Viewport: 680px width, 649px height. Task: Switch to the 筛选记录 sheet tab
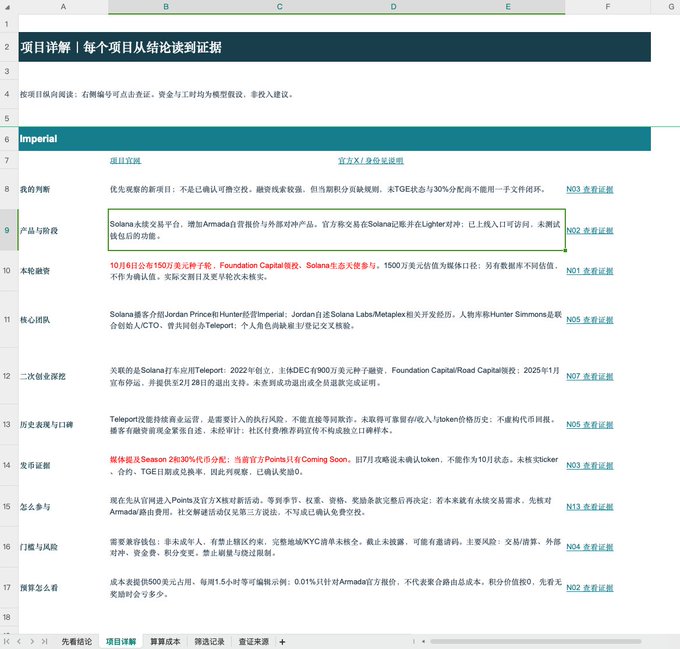(x=209, y=642)
